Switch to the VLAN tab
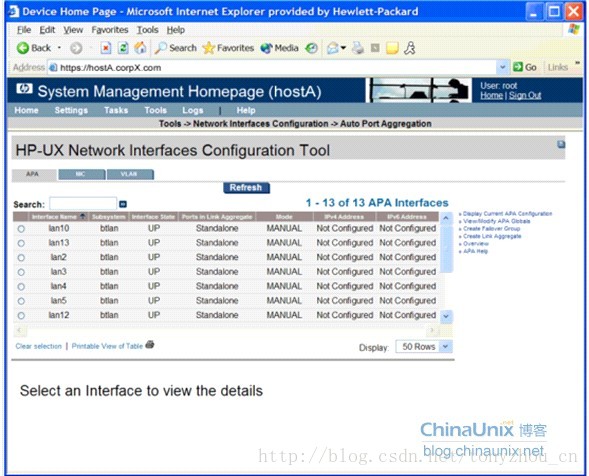This screenshot has height=476, width=589. pyautogui.click(x=130, y=174)
